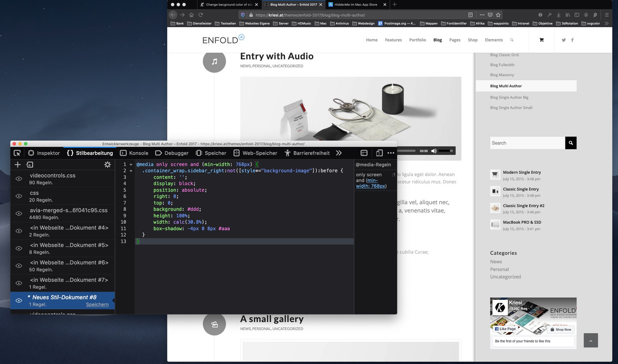Bookmark this page with star icon
Screen dimensions: 618x364
(x=498, y=14)
